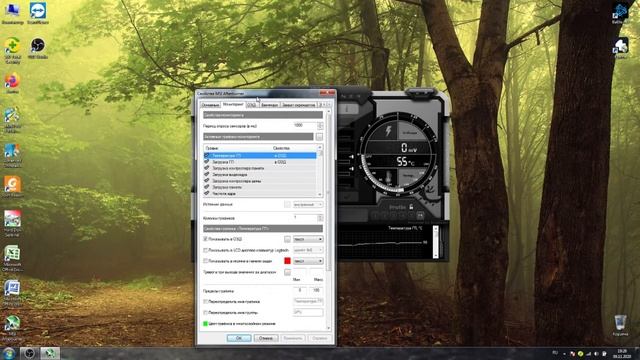Open active monitoring graphs options button
This screenshot has width=640, height=360.
319,136
